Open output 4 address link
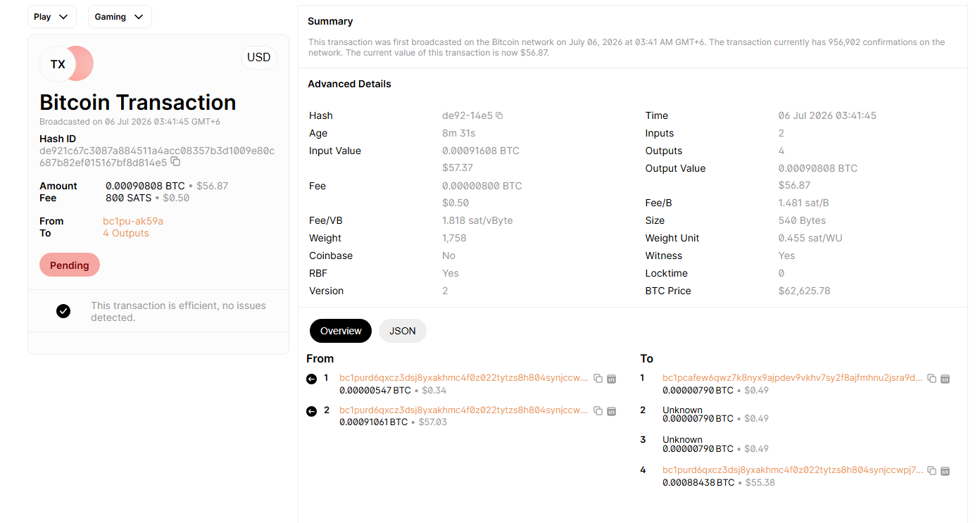This screenshot has width=980, height=523. (792, 470)
